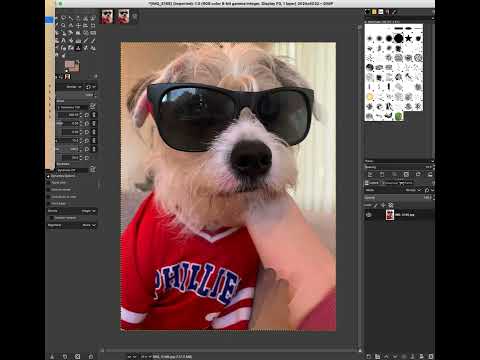Open the Brushes dock tab menu
Screen dimensions: 480x360
(x=433, y=12)
